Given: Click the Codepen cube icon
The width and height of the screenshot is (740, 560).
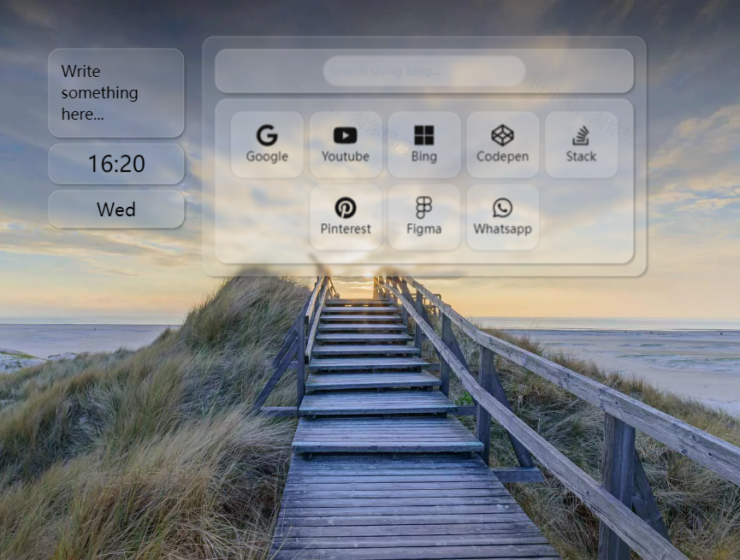Looking at the screenshot, I should [x=502, y=135].
